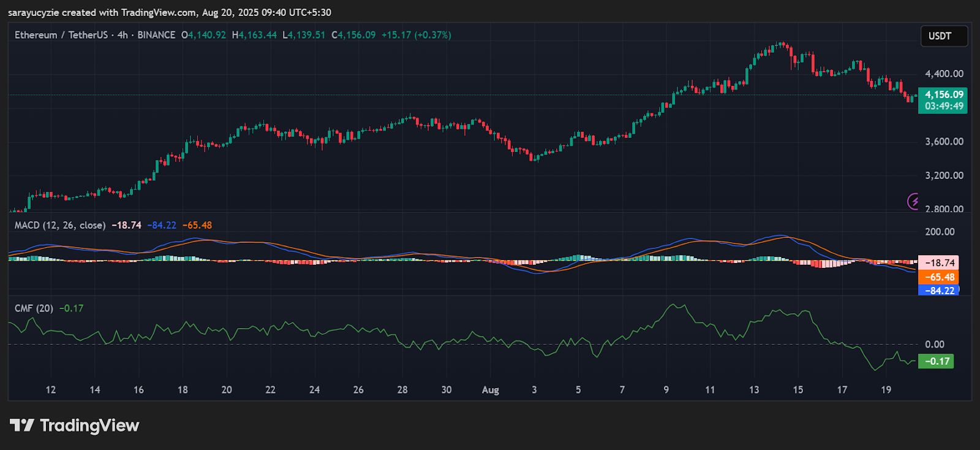
Task: Click the 4,400.00 price axis label
Action: [x=944, y=74]
